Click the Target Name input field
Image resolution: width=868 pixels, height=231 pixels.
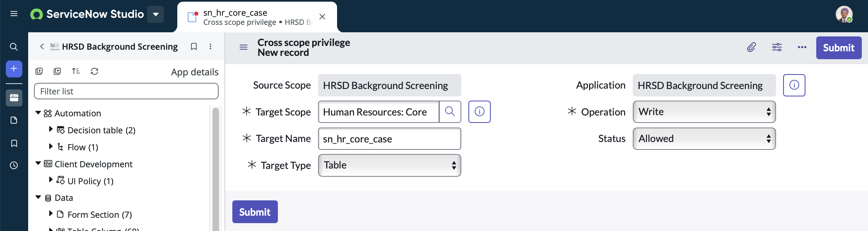pos(389,139)
